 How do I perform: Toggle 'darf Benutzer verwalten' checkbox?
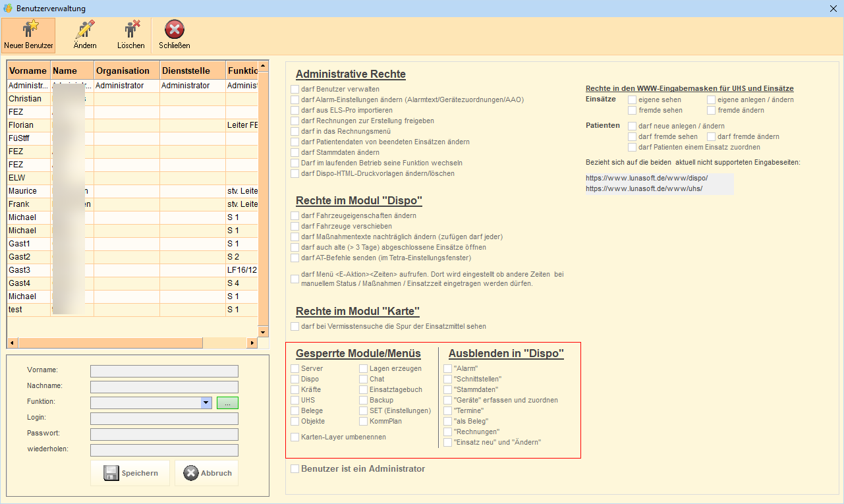click(295, 89)
